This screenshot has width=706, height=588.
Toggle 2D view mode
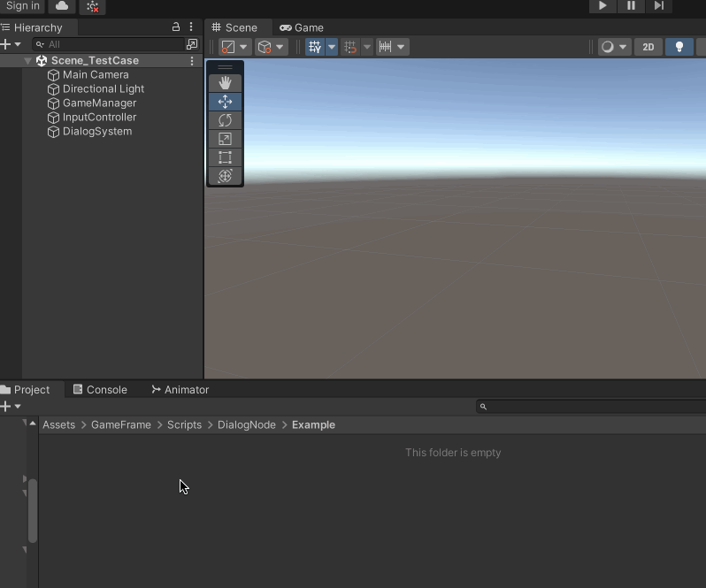[648, 47]
